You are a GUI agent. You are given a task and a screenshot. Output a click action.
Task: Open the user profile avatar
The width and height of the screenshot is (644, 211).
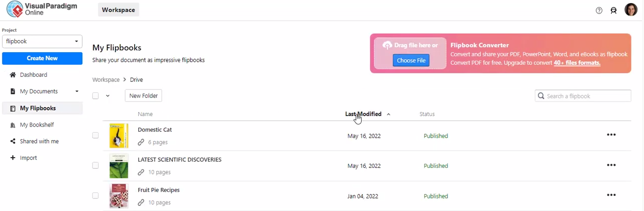[x=630, y=10]
